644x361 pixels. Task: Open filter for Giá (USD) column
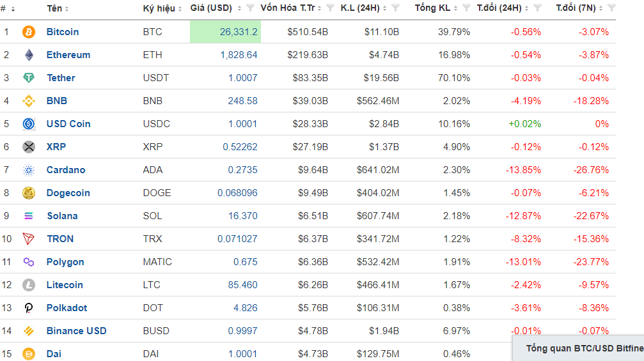point(250,8)
